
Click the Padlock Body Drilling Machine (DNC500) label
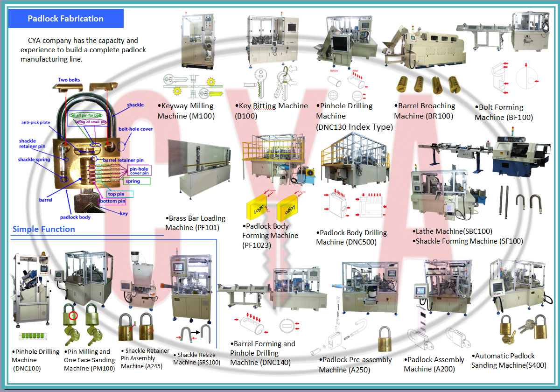351,237
